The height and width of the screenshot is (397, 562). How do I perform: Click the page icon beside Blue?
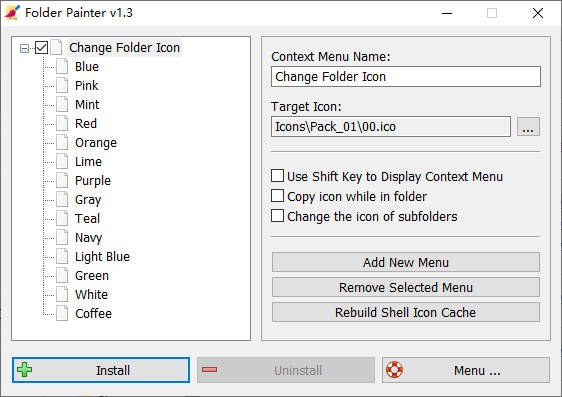point(62,66)
